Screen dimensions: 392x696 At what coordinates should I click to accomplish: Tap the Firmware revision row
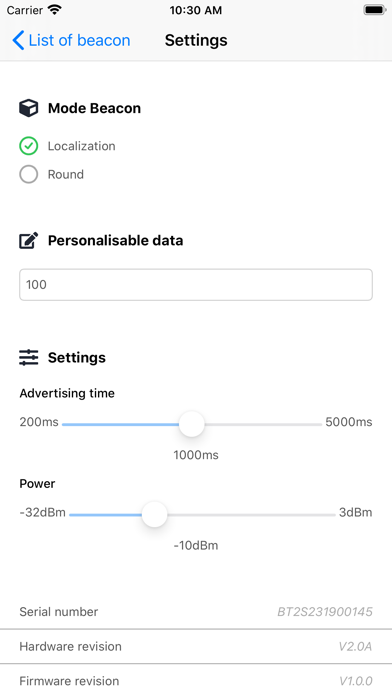pos(196,680)
